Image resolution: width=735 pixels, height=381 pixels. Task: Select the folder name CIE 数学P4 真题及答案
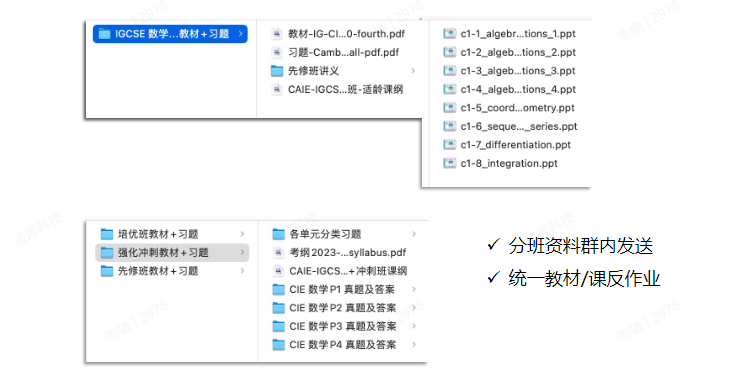343,345
